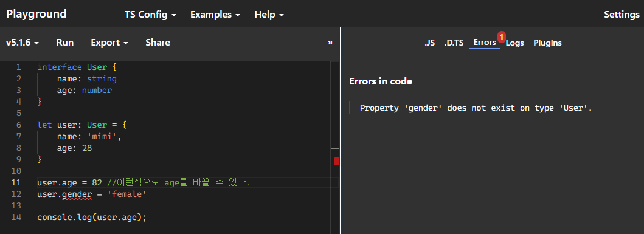Open the TS Config dropdown menu
The width and height of the screenshot is (644, 234).
pyautogui.click(x=150, y=15)
